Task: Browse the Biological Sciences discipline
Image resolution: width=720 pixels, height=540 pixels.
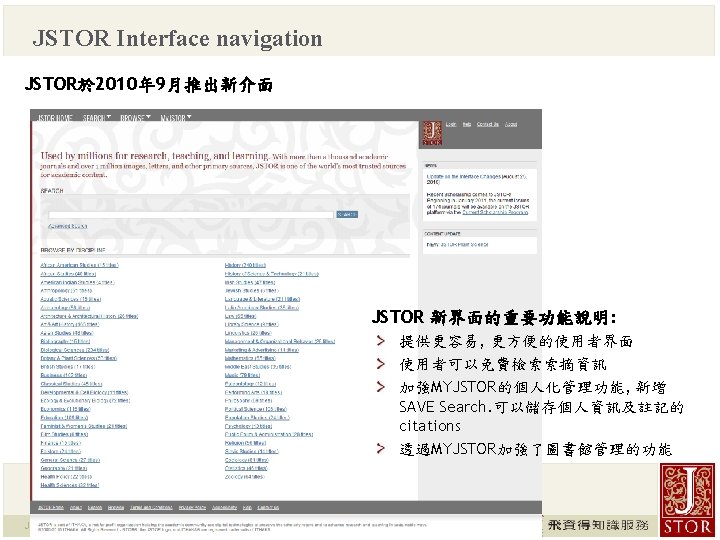Action: pos(75,350)
